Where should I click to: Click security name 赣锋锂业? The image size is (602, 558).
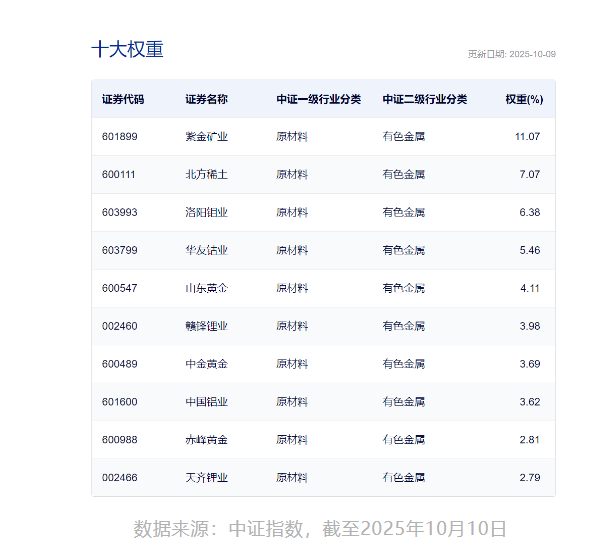click(x=207, y=326)
